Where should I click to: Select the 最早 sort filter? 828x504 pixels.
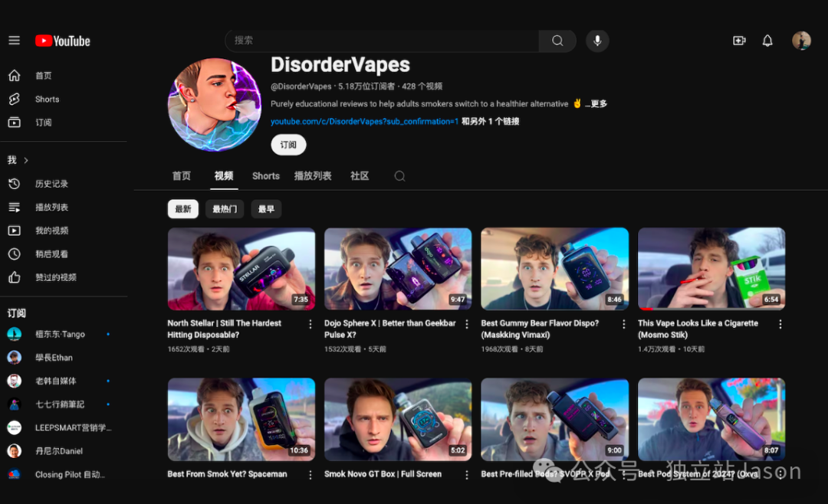tap(266, 209)
